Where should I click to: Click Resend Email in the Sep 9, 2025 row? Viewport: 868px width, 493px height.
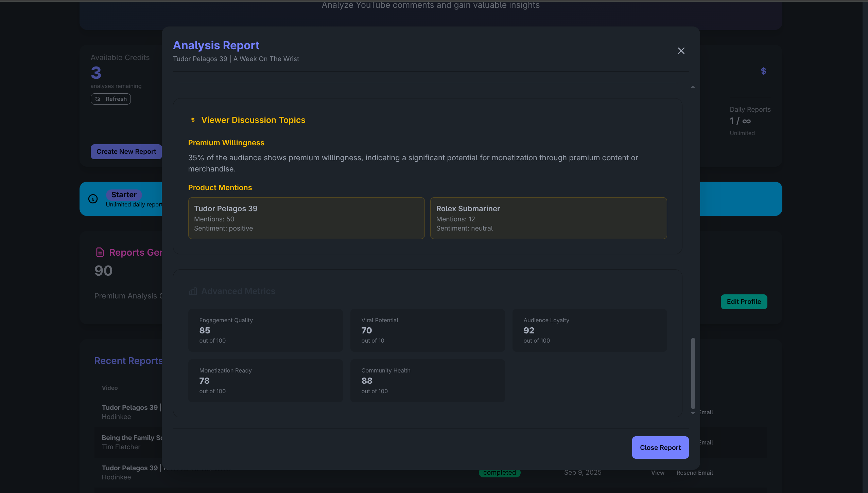(694, 473)
